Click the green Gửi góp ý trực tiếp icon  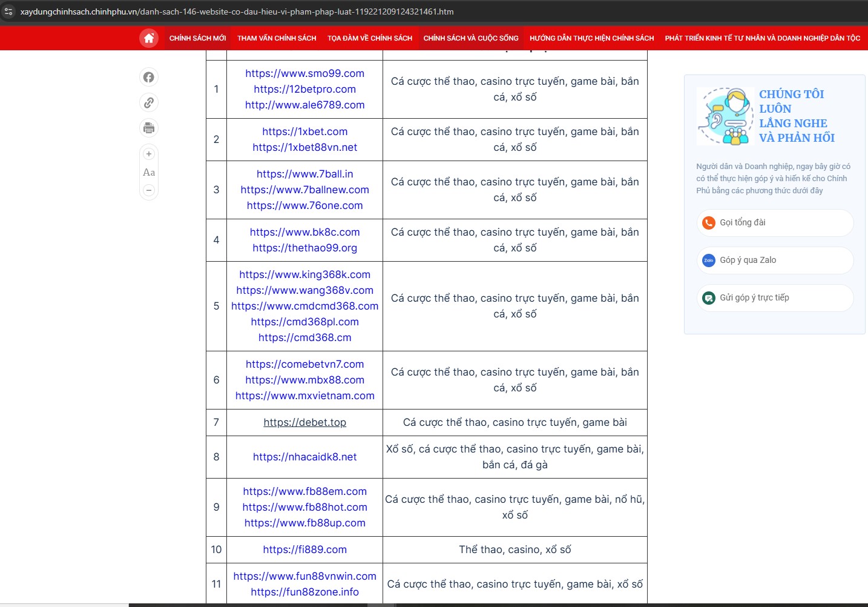708,298
